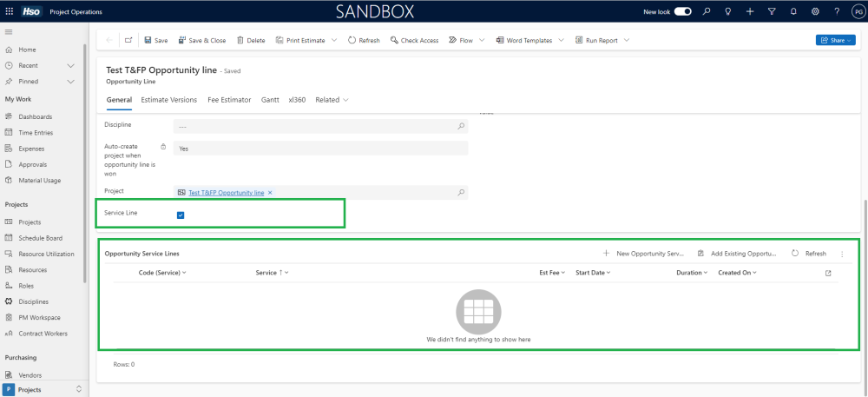The height and width of the screenshot is (397, 868).
Task: Uncheck the Service Line checkbox
Action: [x=181, y=215]
